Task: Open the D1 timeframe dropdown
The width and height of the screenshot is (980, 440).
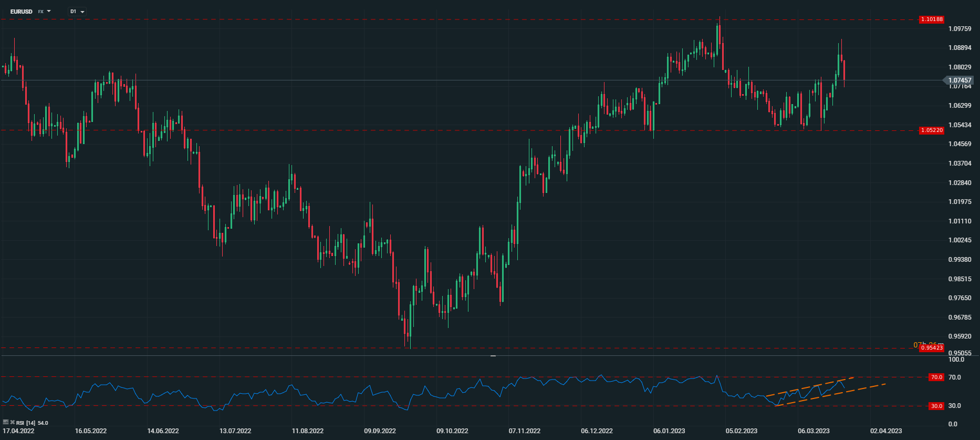Action: click(78, 11)
